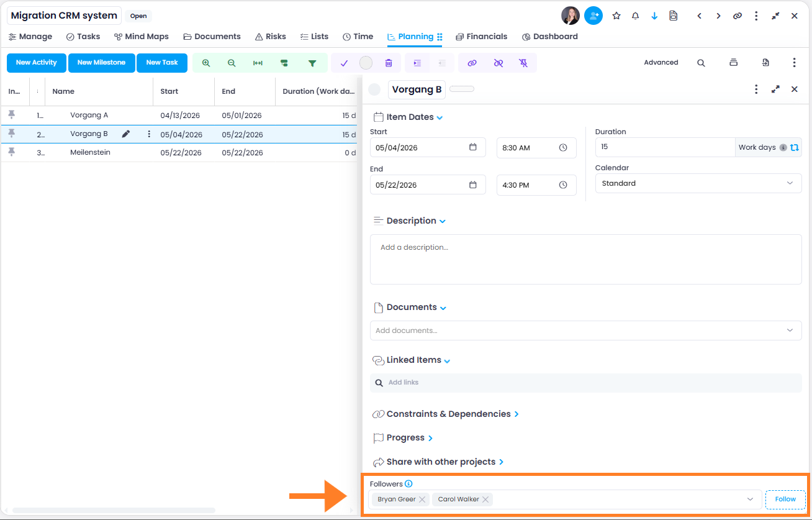Viewport: 812px width, 520px height.
Task: Open Vorgang B panel three-dot menu
Action: pos(756,89)
